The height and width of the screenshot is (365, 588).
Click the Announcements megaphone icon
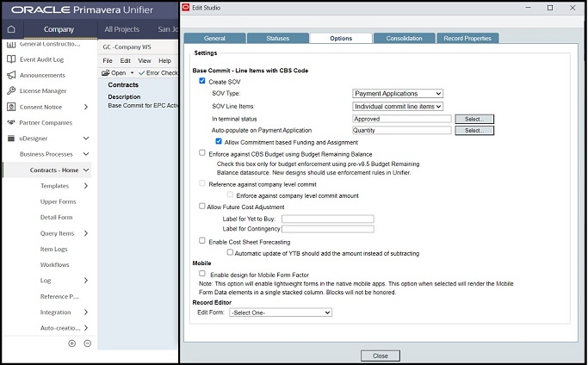pos(11,75)
